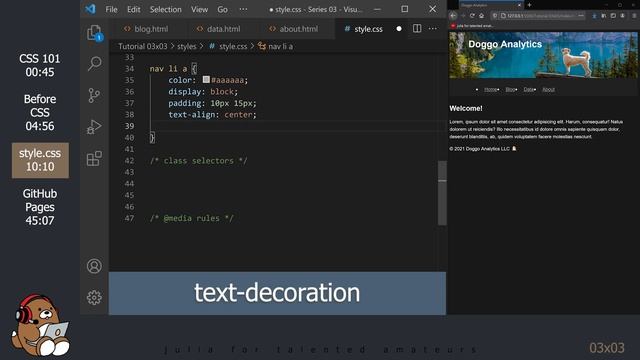The image size is (640, 360).
Task: Click the browser address bar
Action: [539, 16]
